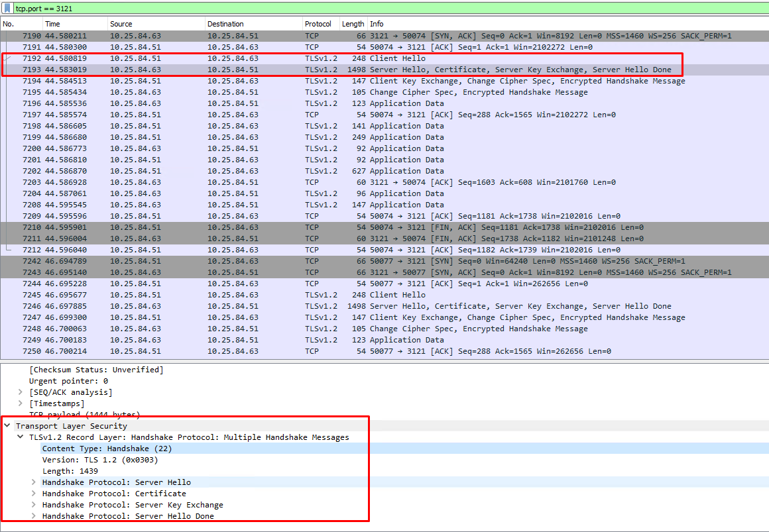Expand the [Timestamps] tree node
Screen dimensions: 769x532
click(x=21, y=403)
